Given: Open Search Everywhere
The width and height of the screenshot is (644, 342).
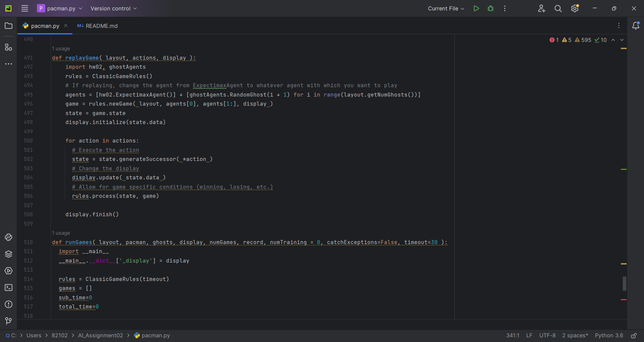Looking at the screenshot, I should (558, 8).
